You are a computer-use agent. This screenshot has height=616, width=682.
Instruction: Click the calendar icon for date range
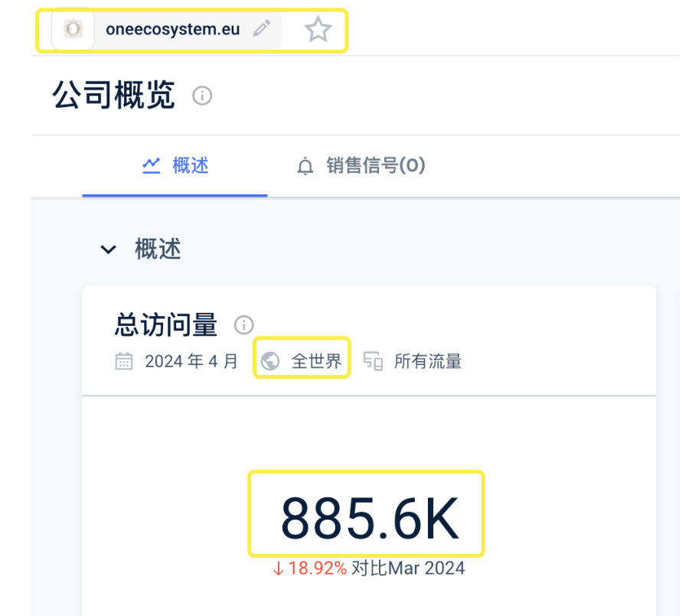[x=124, y=361]
